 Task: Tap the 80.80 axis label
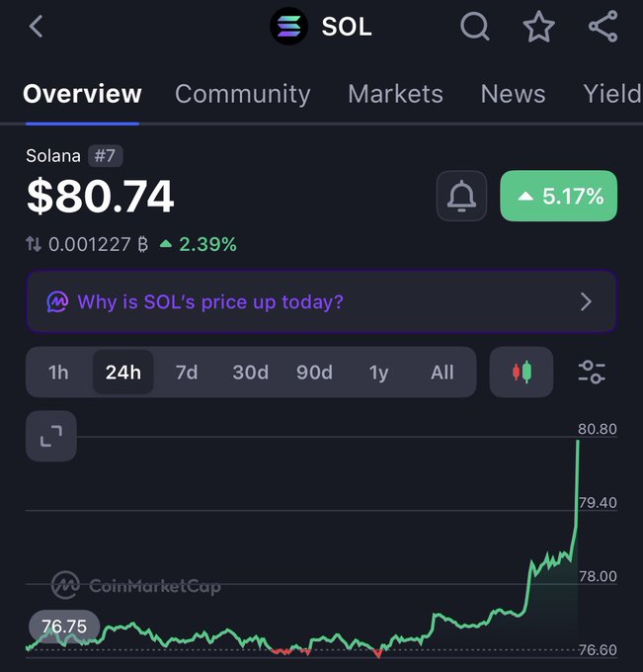tap(598, 429)
